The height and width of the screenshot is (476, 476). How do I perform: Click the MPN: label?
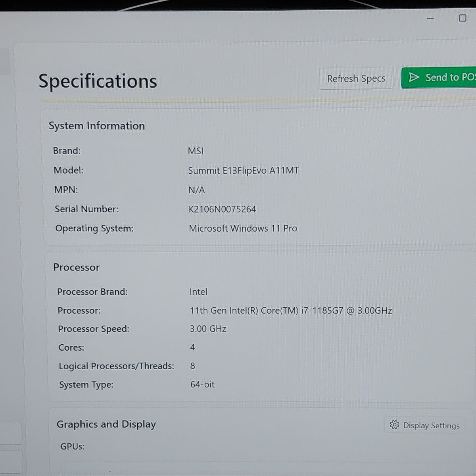click(66, 190)
